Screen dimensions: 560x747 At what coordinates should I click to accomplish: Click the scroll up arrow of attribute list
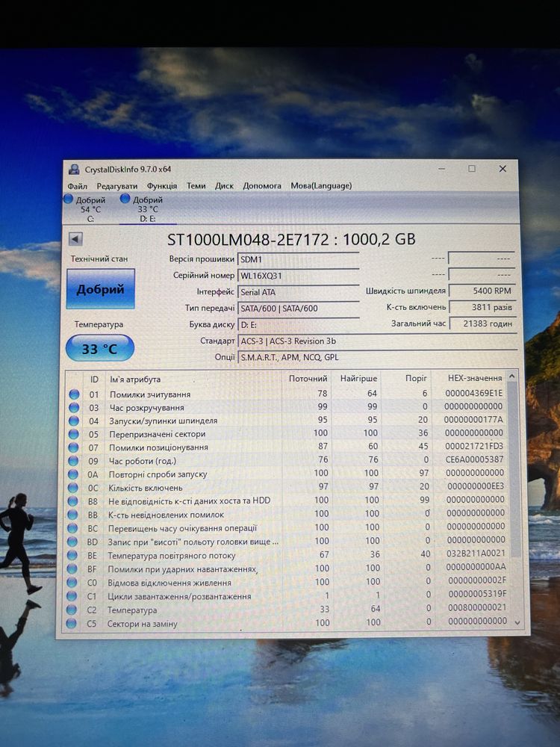point(512,376)
